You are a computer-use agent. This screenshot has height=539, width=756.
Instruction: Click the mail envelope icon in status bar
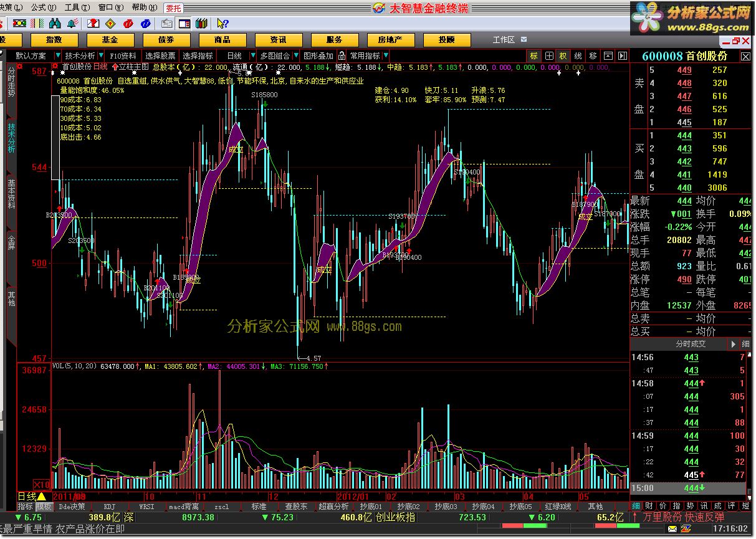(672, 528)
